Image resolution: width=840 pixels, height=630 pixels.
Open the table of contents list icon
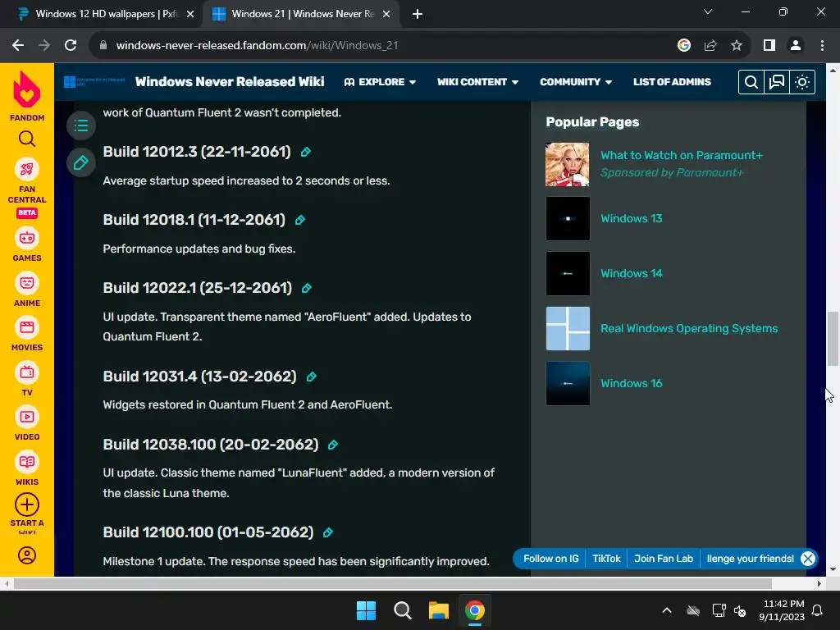[x=81, y=126]
